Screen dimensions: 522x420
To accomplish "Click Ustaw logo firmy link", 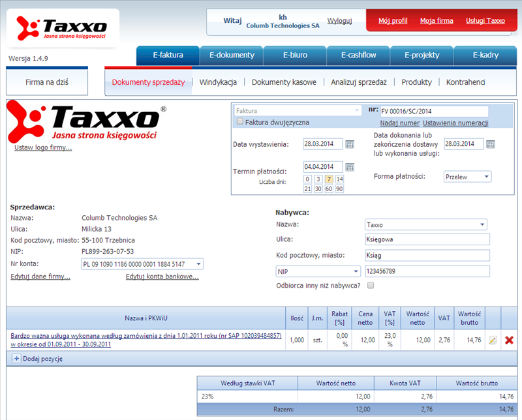I will (x=43, y=147).
